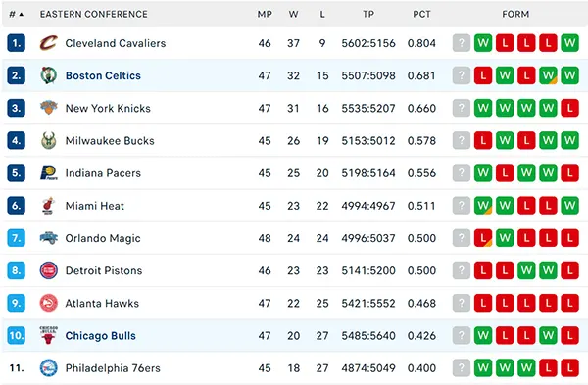
Task: Sort standings by the W column header
Action: click(293, 15)
